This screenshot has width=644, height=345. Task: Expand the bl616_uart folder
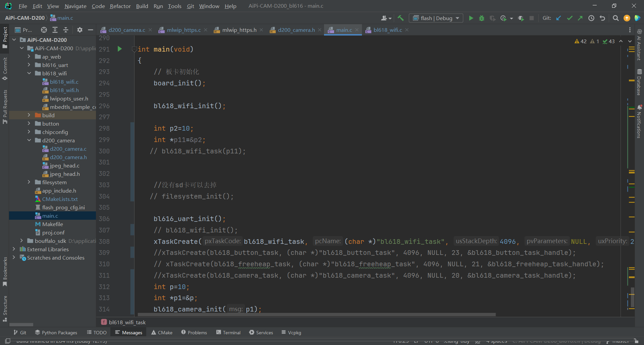[x=29, y=65]
